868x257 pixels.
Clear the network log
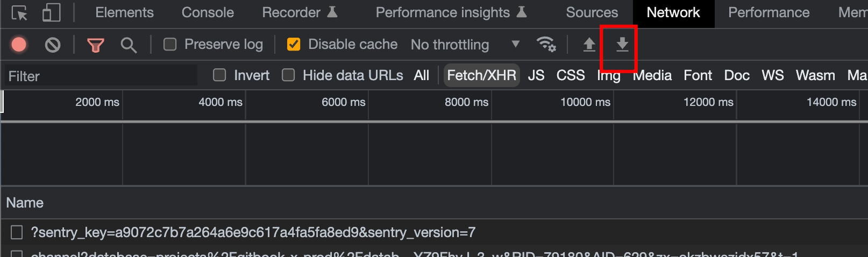click(53, 45)
